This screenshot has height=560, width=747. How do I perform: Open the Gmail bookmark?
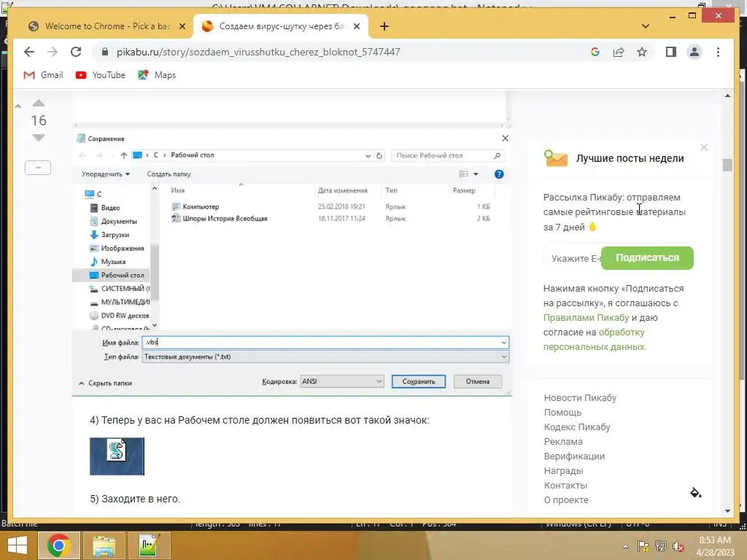pyautogui.click(x=43, y=75)
